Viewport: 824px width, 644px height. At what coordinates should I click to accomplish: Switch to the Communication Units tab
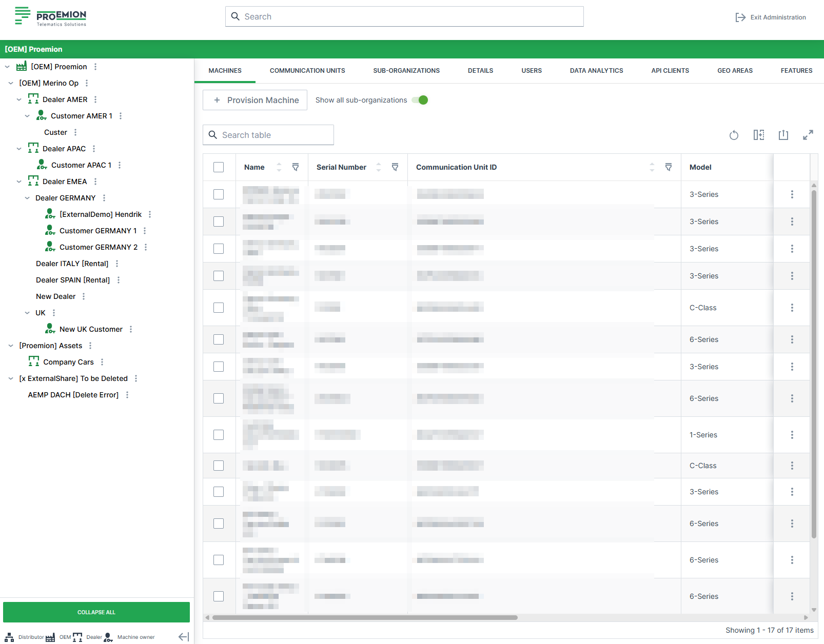pyautogui.click(x=307, y=71)
